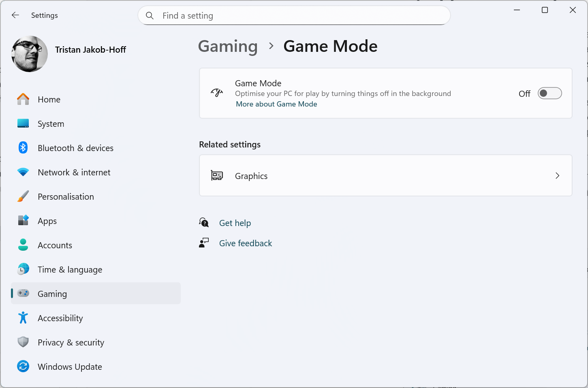588x388 pixels.
Task: Click the Windows Update sync icon
Action: pos(23,367)
